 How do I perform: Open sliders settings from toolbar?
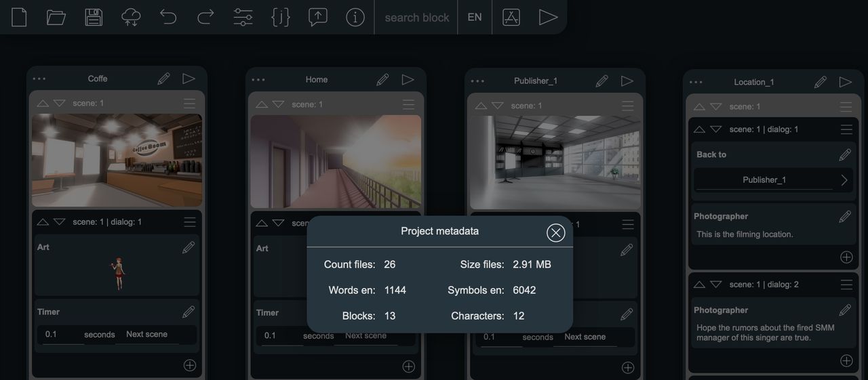243,17
